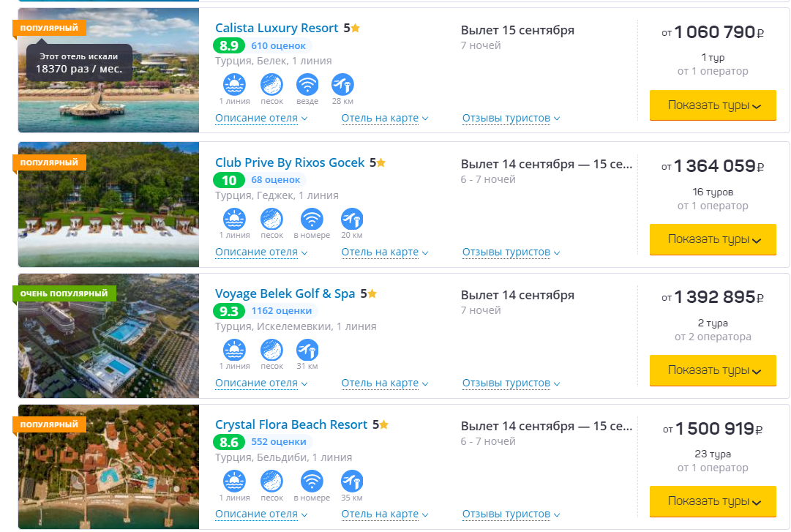Screen dimensions: 791x532
Task: Expand hotel description for Calista Luxury Resort
Action: coord(260,118)
